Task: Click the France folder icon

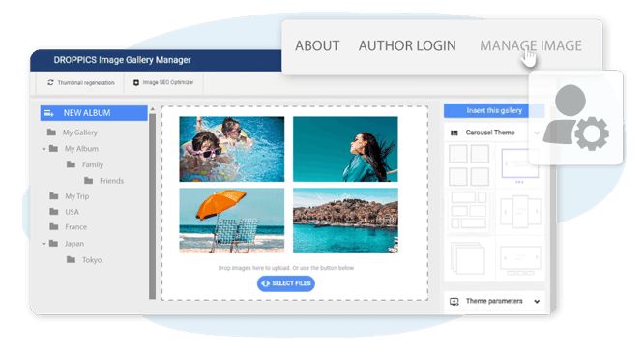Action: (x=54, y=226)
